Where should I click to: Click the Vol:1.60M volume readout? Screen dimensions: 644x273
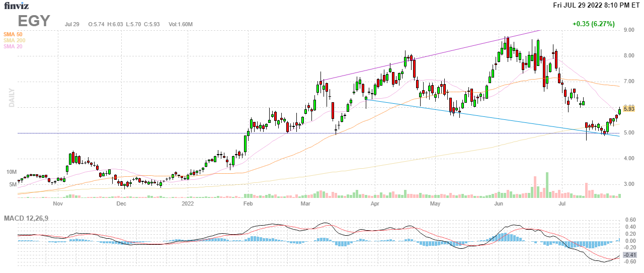(x=181, y=24)
